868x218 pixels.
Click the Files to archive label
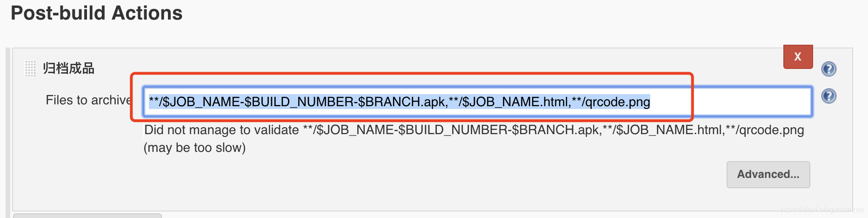(88, 100)
